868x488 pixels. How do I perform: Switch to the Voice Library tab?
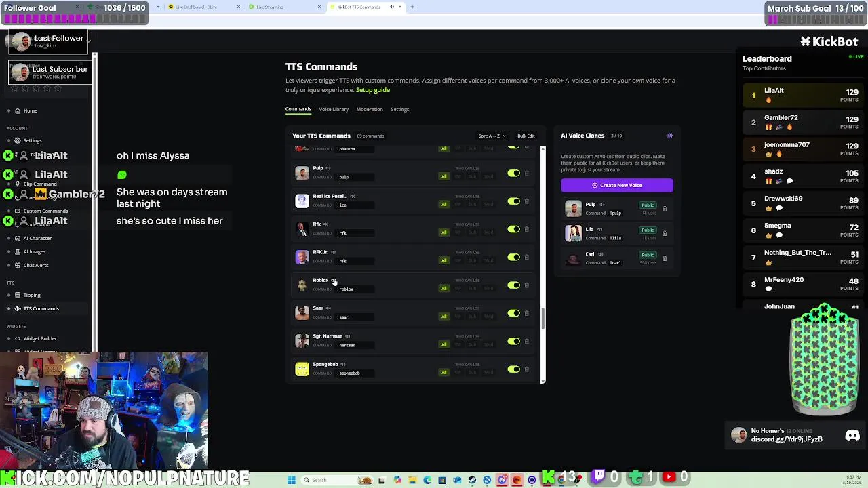[x=334, y=109]
